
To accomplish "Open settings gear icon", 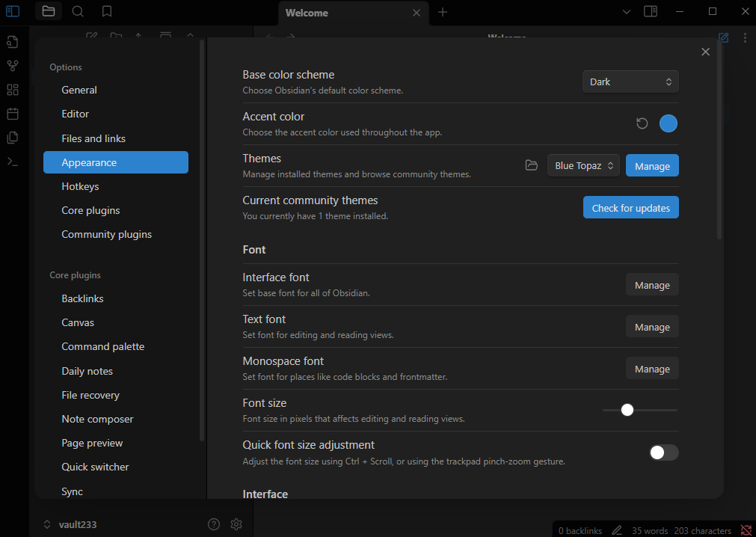I will point(236,524).
